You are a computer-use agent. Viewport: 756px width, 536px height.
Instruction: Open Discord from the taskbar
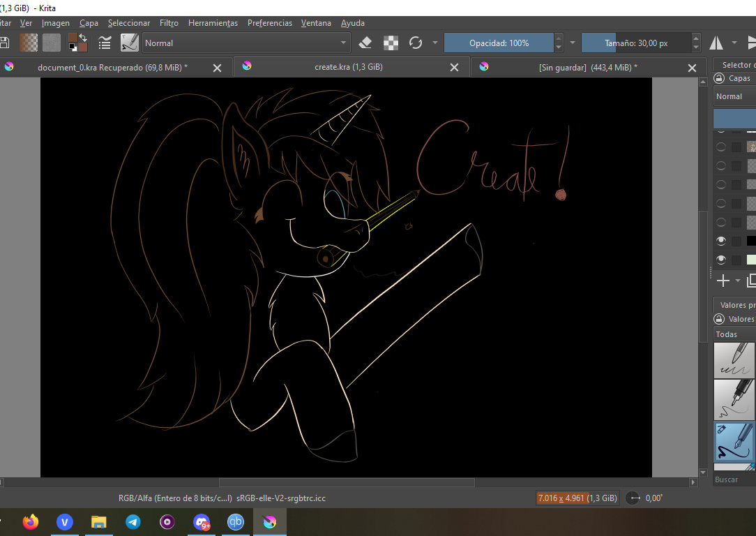tap(202, 521)
